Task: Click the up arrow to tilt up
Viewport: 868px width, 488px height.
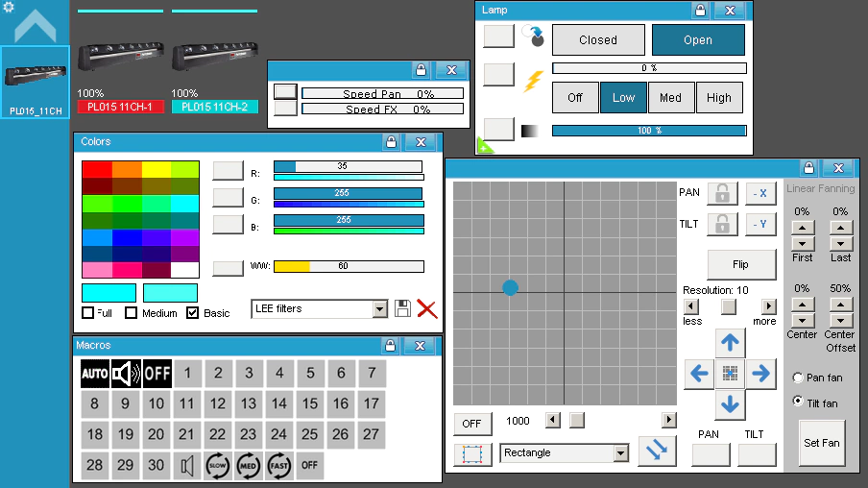Action: point(730,342)
